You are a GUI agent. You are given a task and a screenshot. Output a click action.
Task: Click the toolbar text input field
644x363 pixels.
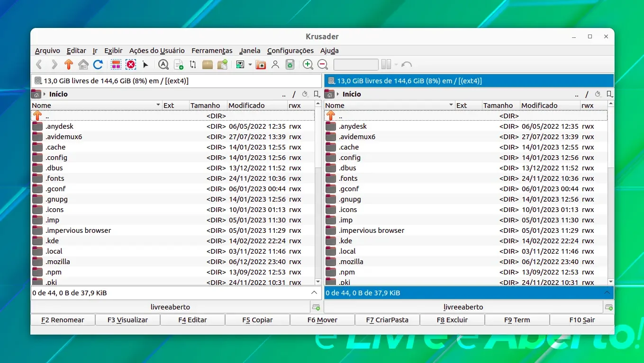coord(356,65)
